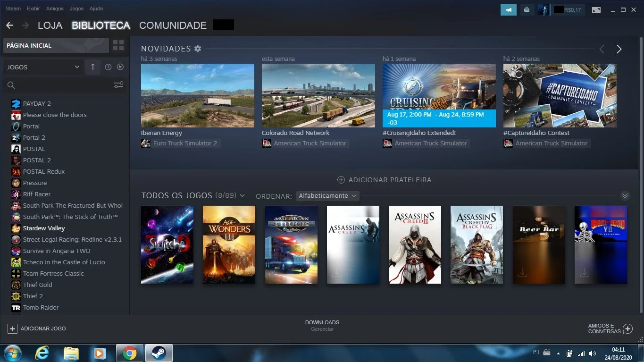Open the Windows Start button
644x362 pixels.
point(12,353)
